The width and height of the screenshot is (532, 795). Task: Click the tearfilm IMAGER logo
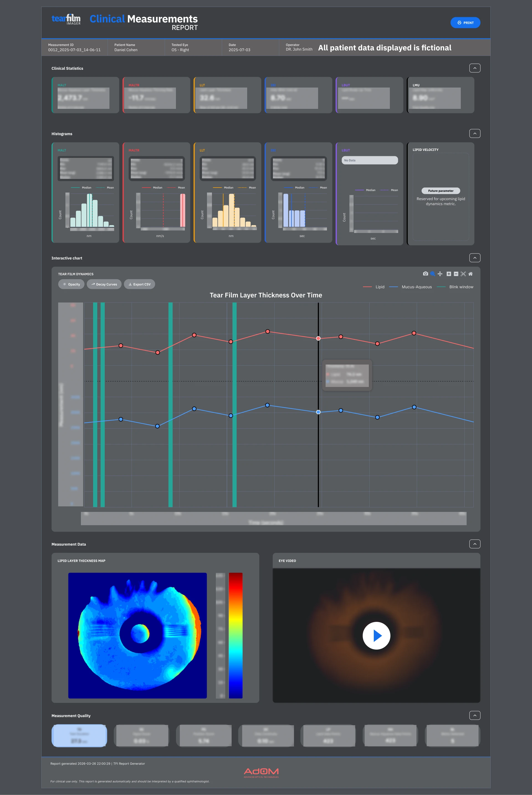coord(66,19)
